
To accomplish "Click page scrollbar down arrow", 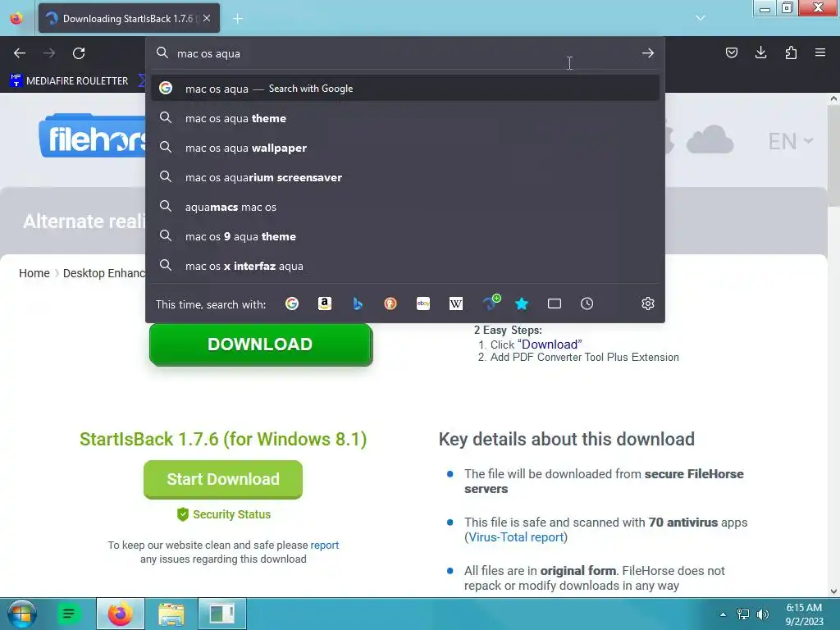I will (x=833, y=591).
